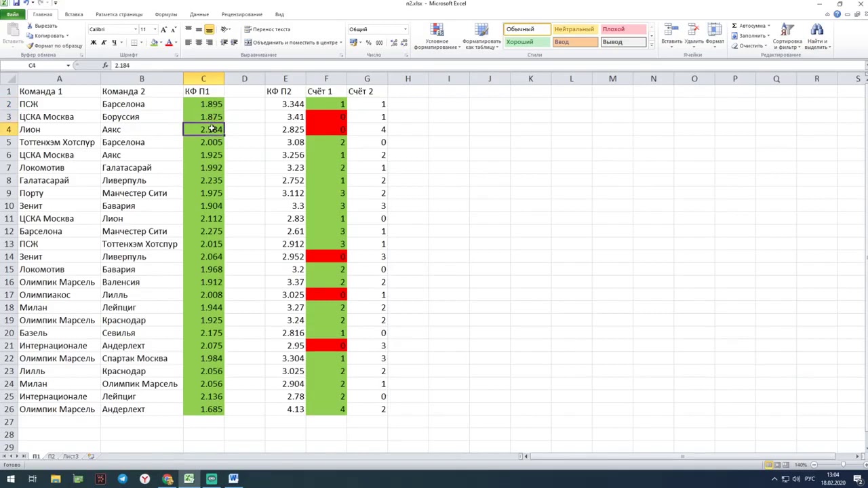This screenshot has height=488, width=868.
Task: Open the cell Format (Формат) menu
Action: [x=715, y=35]
